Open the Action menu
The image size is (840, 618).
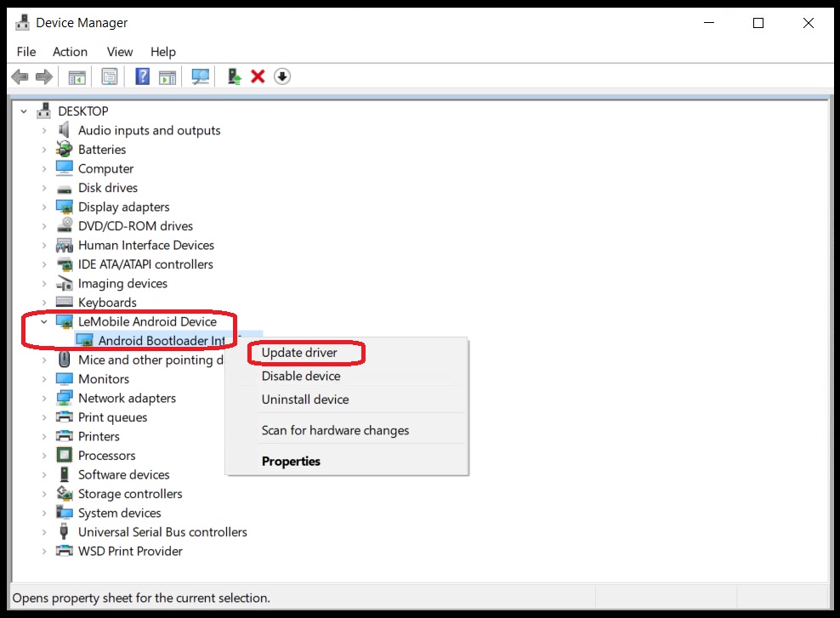[x=70, y=52]
